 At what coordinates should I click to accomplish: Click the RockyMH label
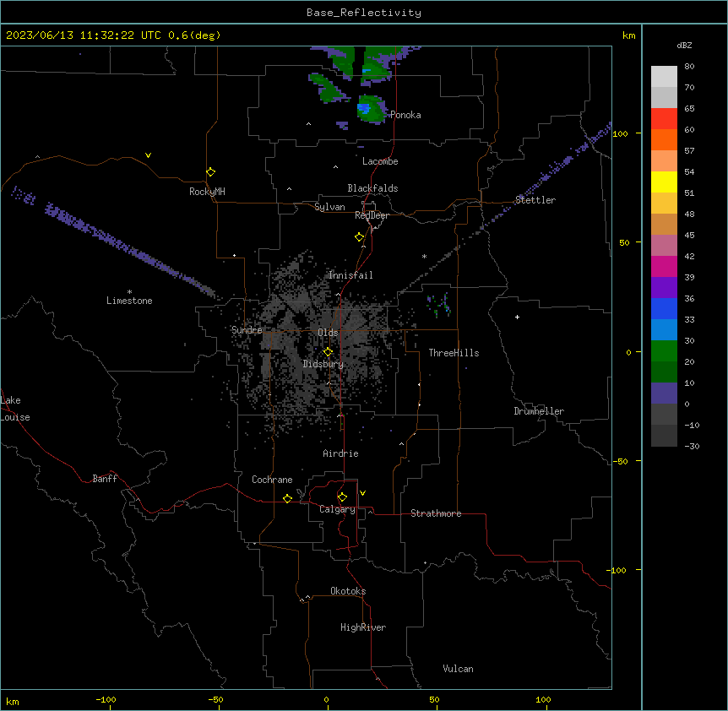click(x=207, y=192)
